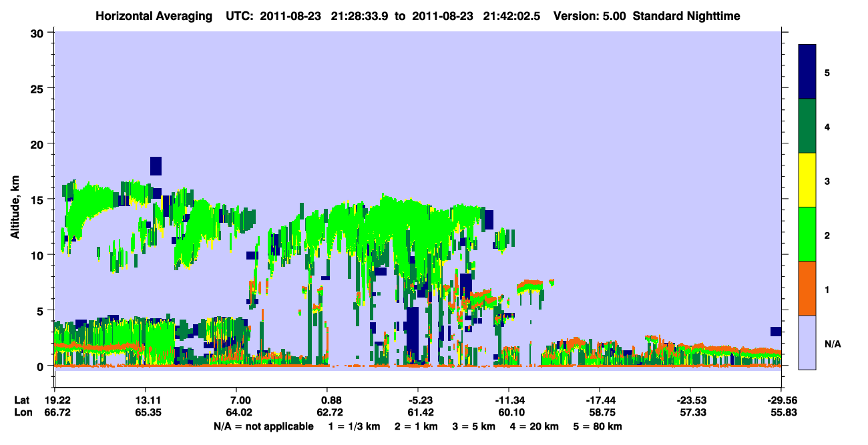This screenshot has width=868, height=445.
Task: Click latitude value -23.53
Action: click(x=690, y=400)
